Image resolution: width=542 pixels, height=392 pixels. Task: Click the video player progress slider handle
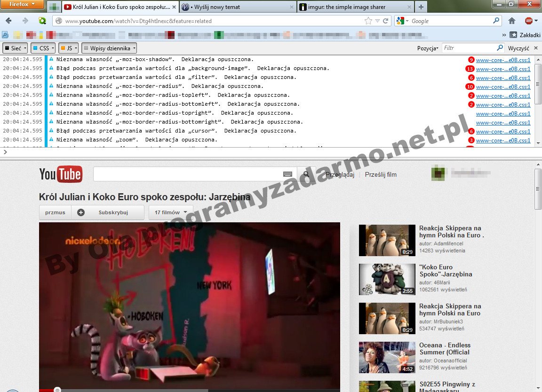pyautogui.click(x=57, y=390)
